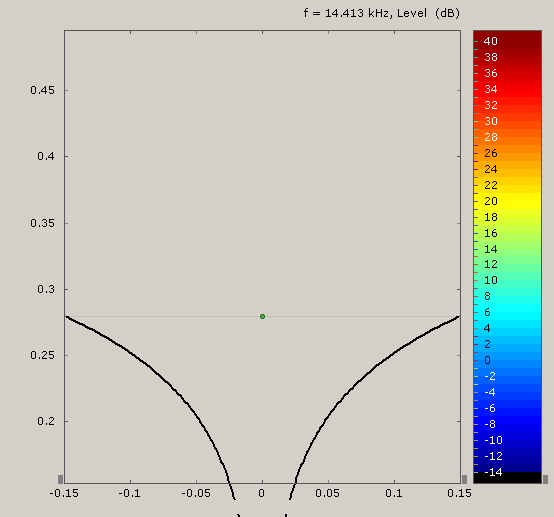The height and width of the screenshot is (517, 554).
Task: Click the x-axis label -0.15
Action: [x=64, y=493]
